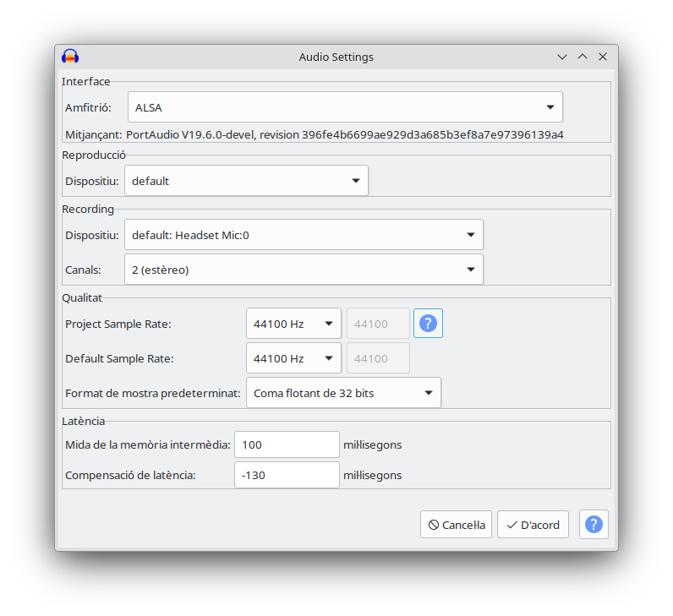The image size is (673, 616).
Task: Open the Recording Dispositiu Headset Mic dropdown
Action: [x=304, y=235]
